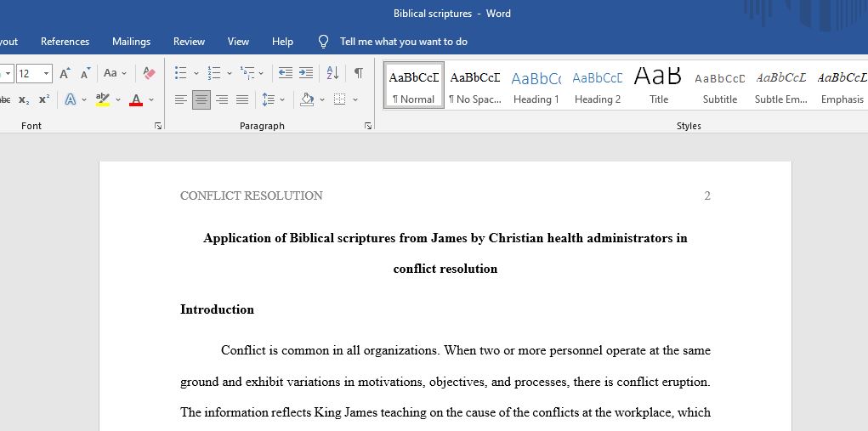The height and width of the screenshot is (431, 868).
Task: Open the Help tab
Action: pos(282,42)
